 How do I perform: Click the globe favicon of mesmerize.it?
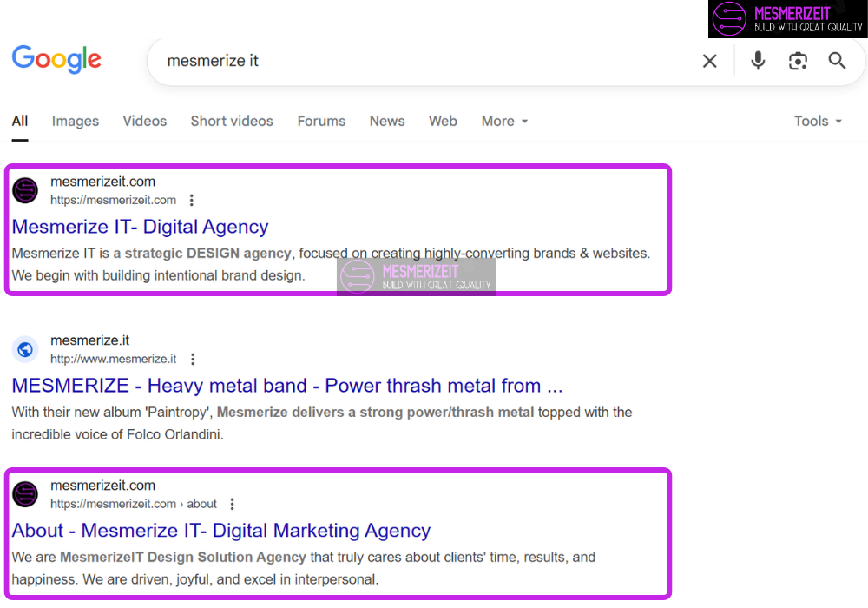click(25, 349)
